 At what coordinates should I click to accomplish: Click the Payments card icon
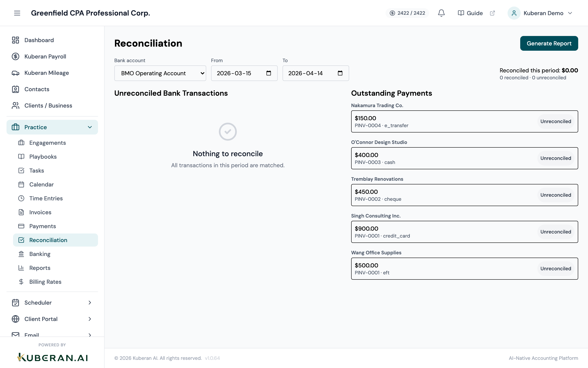21,226
